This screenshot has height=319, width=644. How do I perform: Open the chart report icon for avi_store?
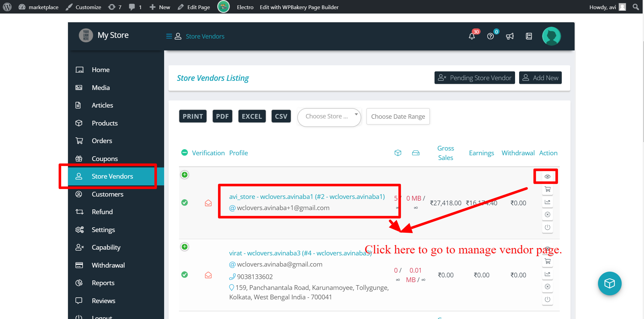pyautogui.click(x=547, y=202)
